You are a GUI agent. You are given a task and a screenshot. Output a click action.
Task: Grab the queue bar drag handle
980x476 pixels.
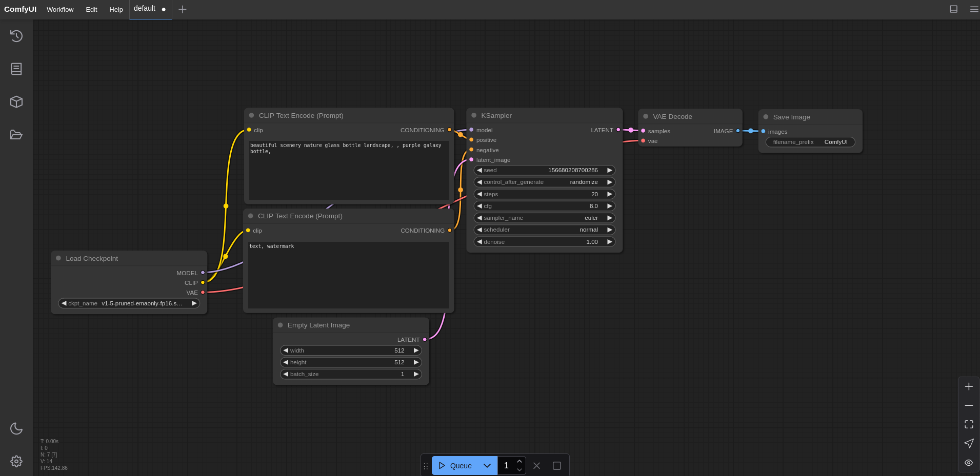426,466
